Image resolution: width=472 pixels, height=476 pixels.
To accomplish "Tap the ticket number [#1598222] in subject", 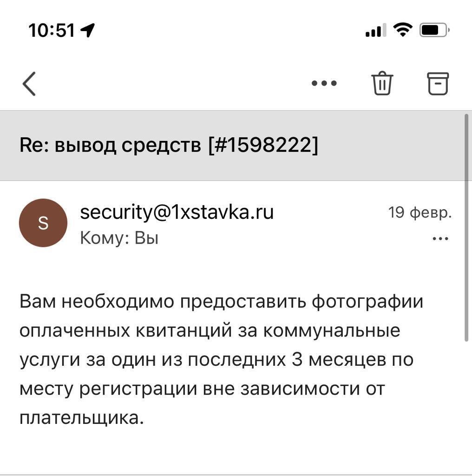I will point(263,145).
